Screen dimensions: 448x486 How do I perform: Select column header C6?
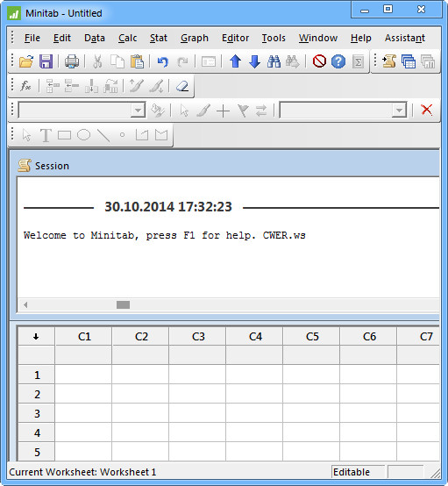369,336
